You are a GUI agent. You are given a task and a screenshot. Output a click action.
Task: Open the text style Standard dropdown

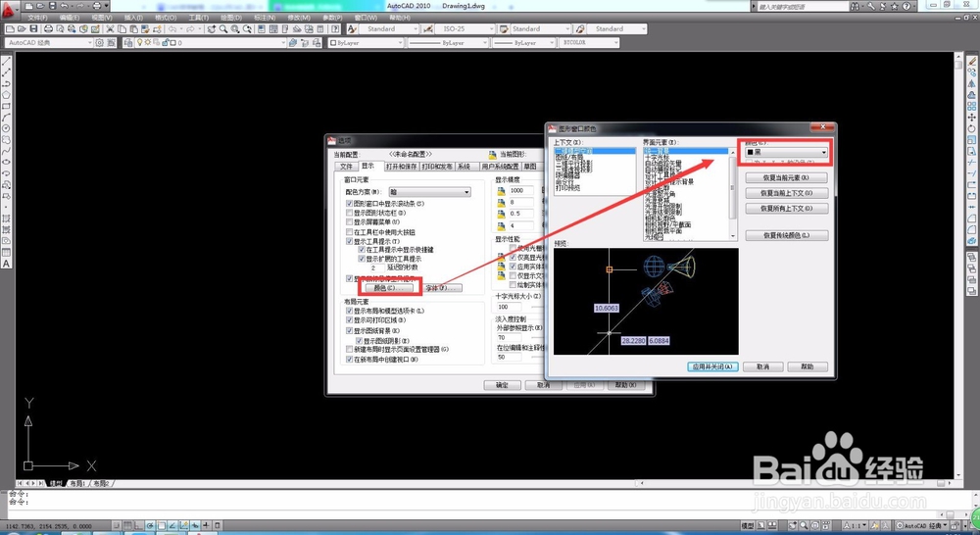click(389, 28)
